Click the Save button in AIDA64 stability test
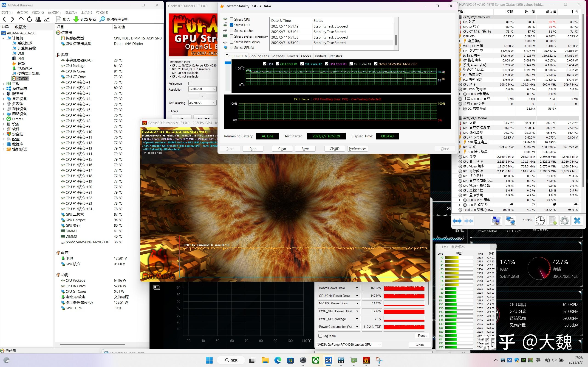588x367 pixels. point(305,149)
